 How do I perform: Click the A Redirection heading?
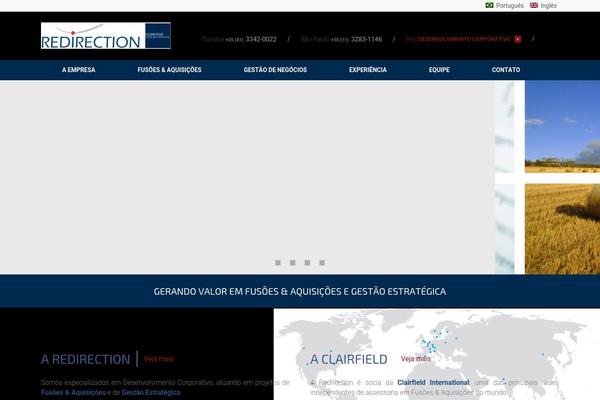pos(86,359)
